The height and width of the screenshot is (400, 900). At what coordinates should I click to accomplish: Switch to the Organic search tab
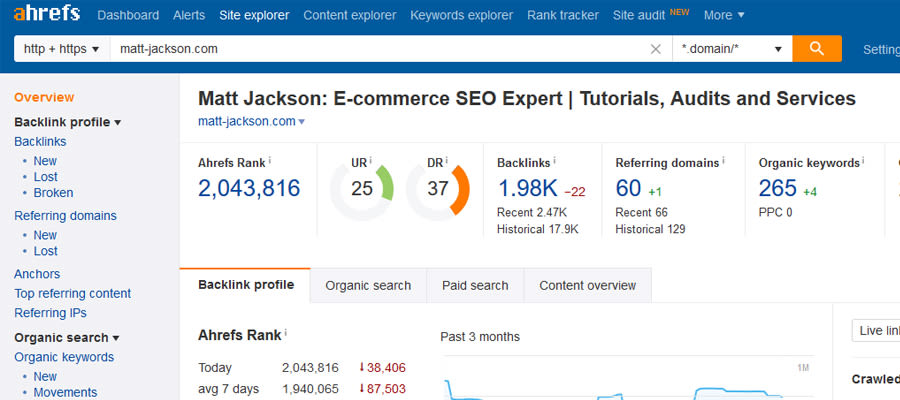coord(368,285)
